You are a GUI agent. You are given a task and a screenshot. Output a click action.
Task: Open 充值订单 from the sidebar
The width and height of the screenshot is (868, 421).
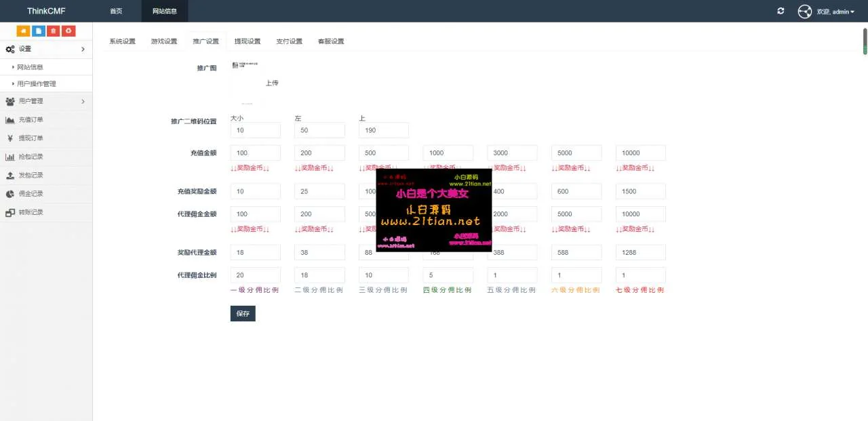tap(31, 120)
